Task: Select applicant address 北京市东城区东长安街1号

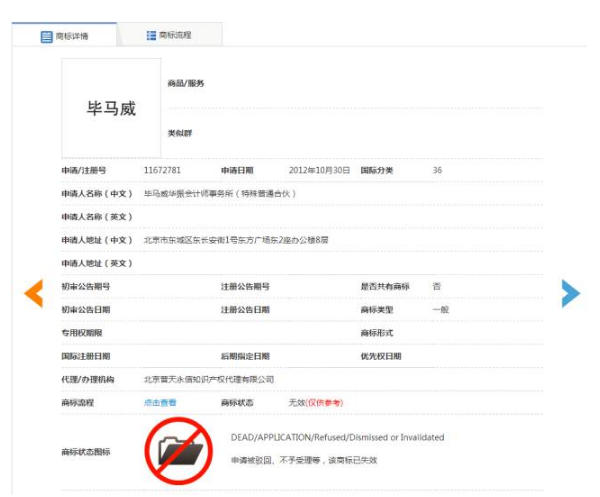Action: coord(236,240)
